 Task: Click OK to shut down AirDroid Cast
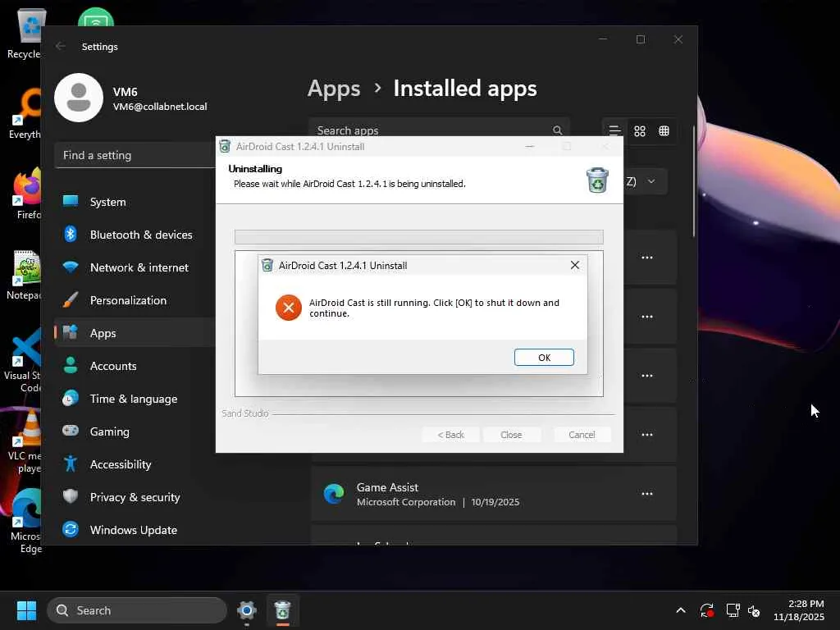coord(544,358)
